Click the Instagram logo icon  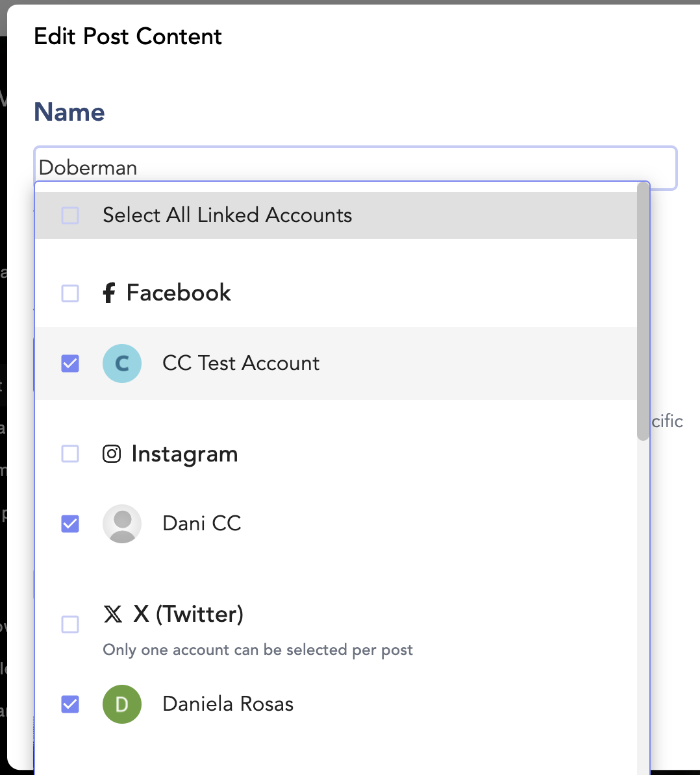pos(112,454)
